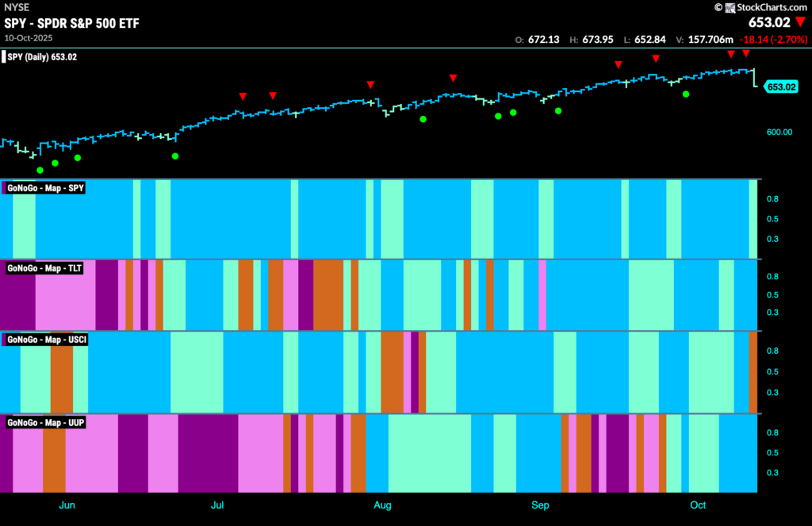Image resolution: width=812 pixels, height=526 pixels.
Task: Click the wide orange block in TLT map in late July
Action: [x=328, y=295]
